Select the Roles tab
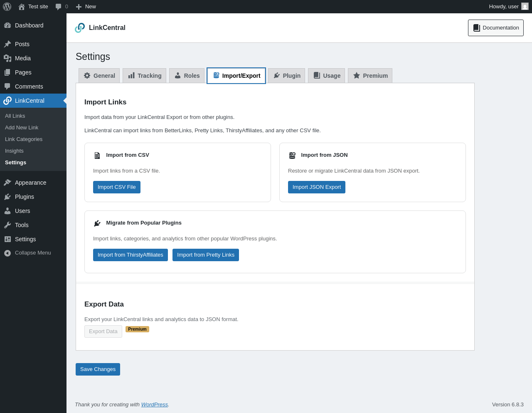 click(187, 76)
